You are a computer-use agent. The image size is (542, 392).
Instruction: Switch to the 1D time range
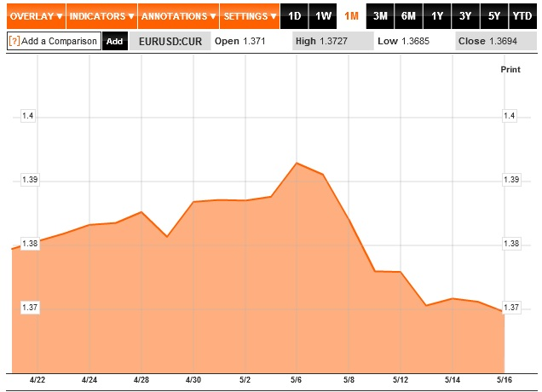click(x=295, y=16)
